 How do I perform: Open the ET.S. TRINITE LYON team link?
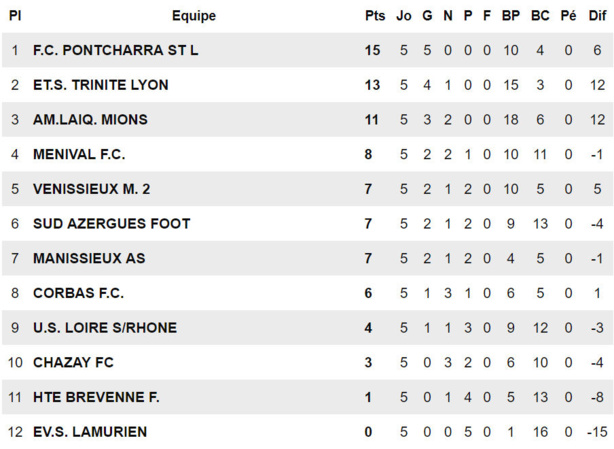pyautogui.click(x=100, y=85)
